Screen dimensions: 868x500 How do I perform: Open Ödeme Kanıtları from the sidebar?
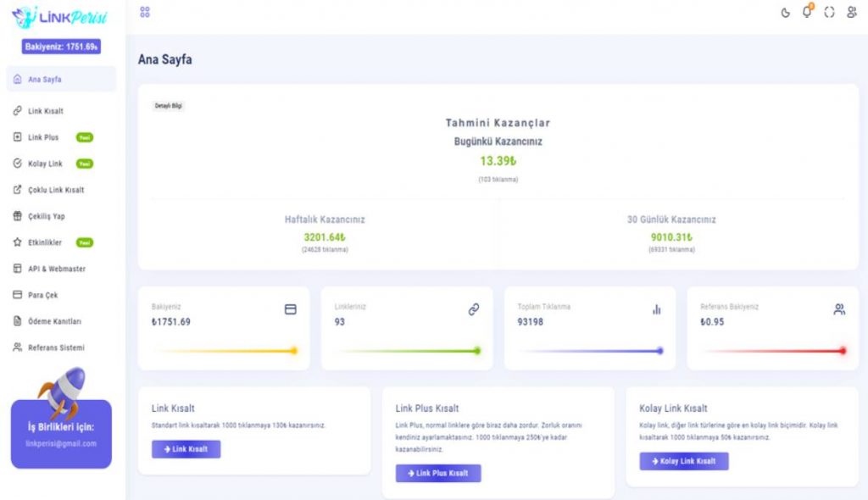[x=54, y=321]
